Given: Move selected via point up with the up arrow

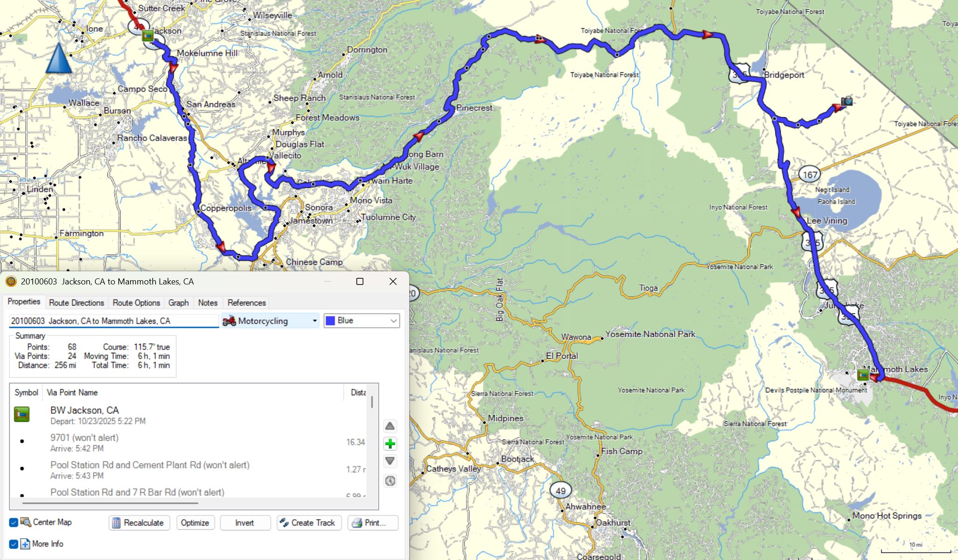Looking at the screenshot, I should (x=390, y=426).
